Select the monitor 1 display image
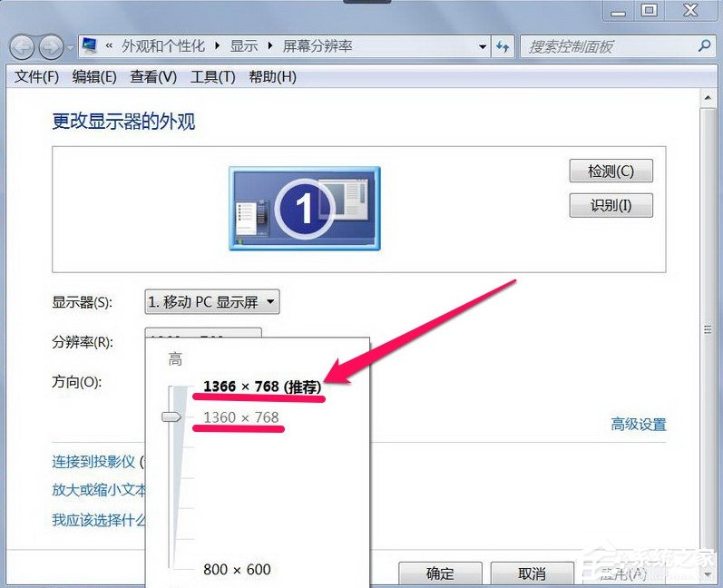This screenshot has width=723, height=588. 304,208
